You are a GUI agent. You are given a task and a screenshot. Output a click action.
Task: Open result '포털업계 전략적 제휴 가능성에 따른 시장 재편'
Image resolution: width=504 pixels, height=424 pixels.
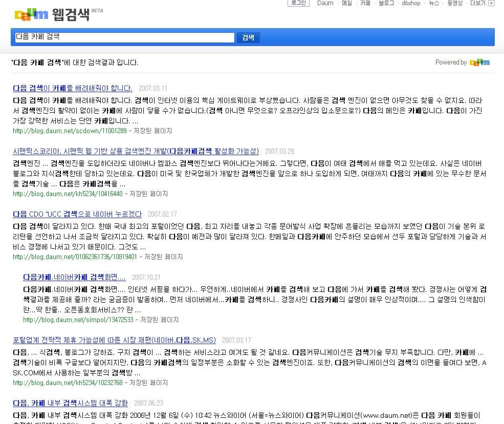(x=114, y=340)
